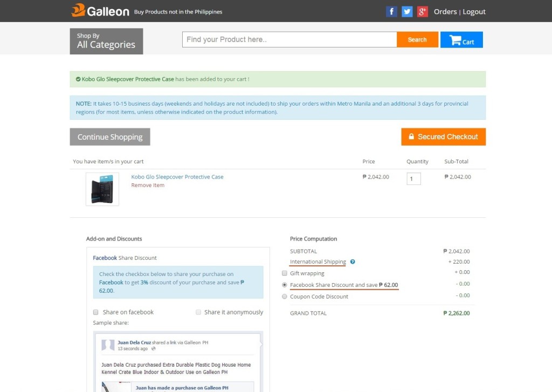Click the Kobo Glo Sleepcover name in green alert
This screenshot has height=392, width=552.
click(x=128, y=79)
